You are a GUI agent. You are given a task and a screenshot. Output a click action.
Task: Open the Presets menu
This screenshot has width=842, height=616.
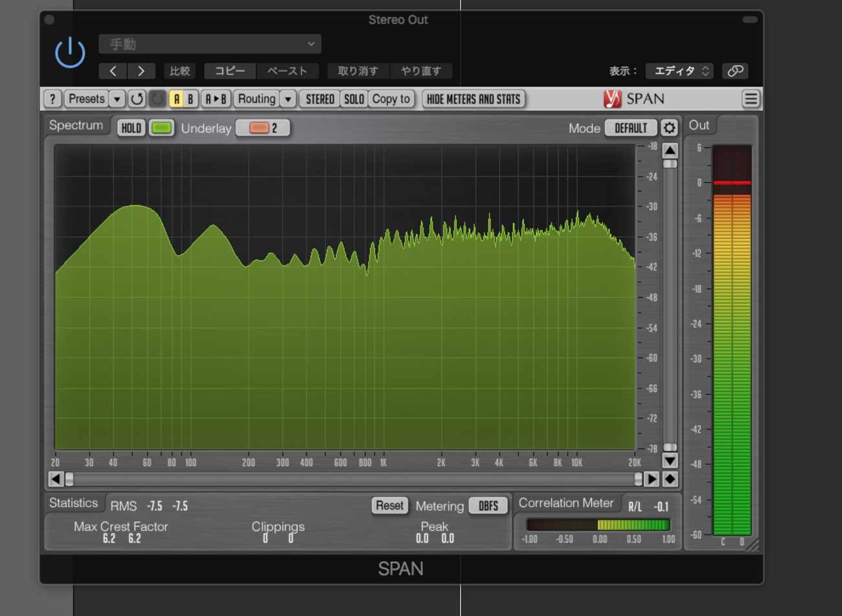[x=86, y=99]
